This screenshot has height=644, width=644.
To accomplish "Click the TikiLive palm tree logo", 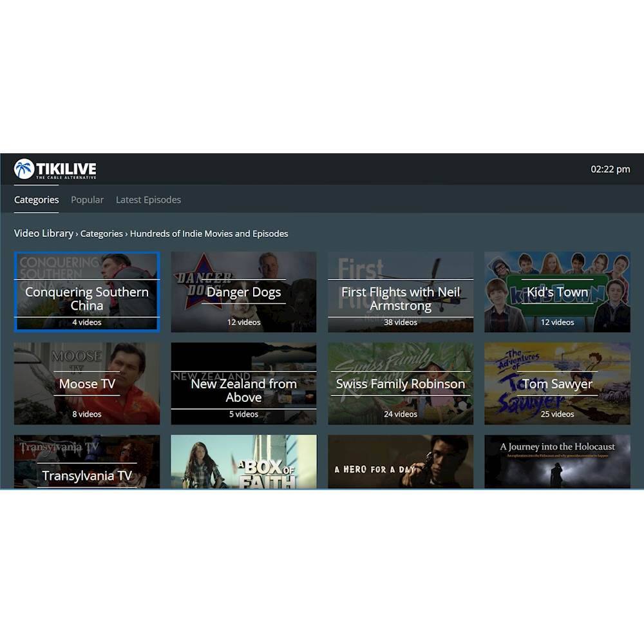I will coord(24,169).
